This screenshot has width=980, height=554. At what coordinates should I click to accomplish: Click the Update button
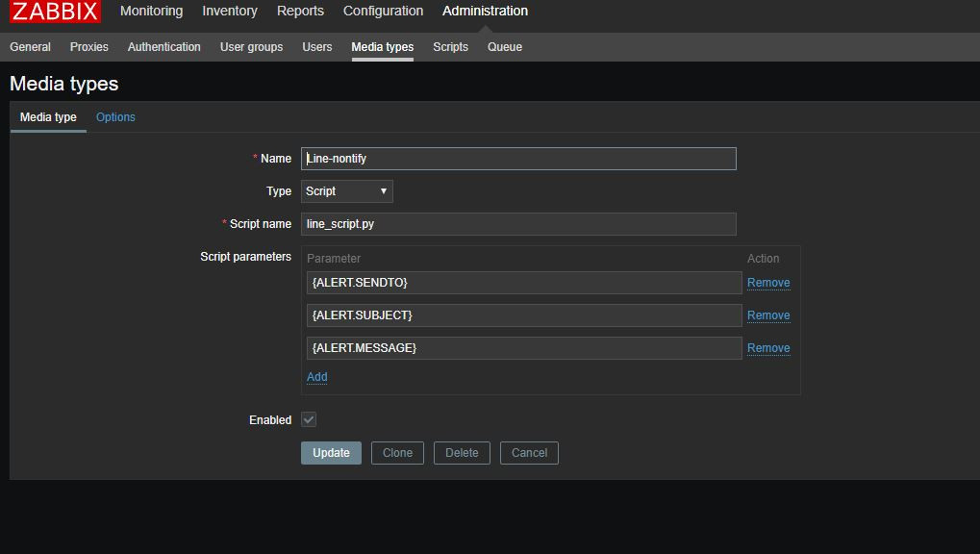[331, 453]
